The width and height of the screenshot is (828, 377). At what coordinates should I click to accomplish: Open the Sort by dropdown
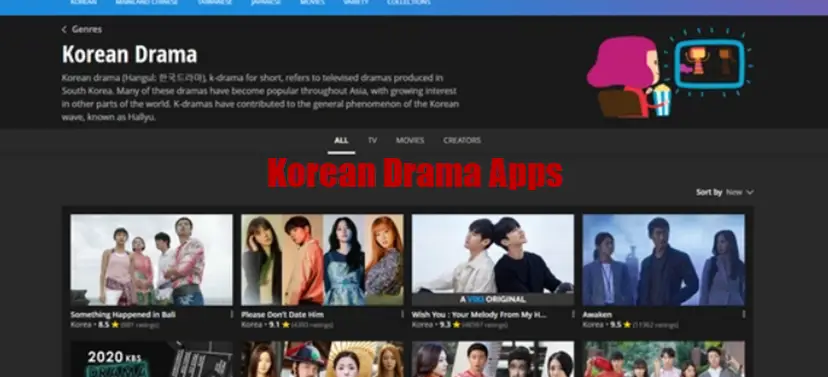pyautogui.click(x=724, y=192)
